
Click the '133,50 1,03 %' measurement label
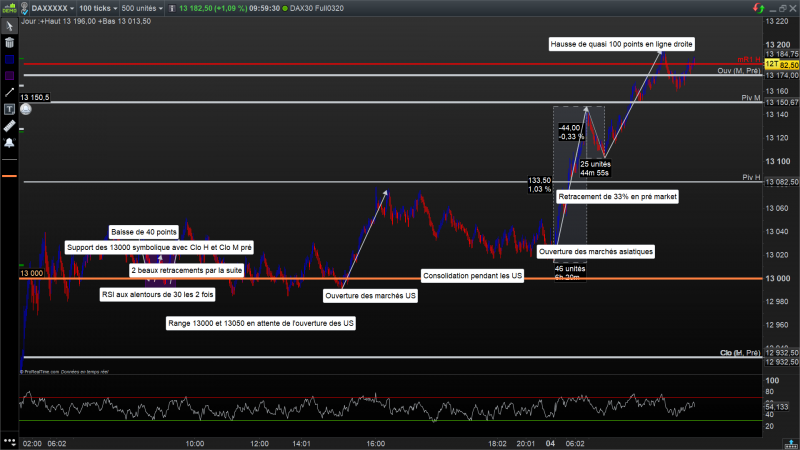click(x=539, y=185)
